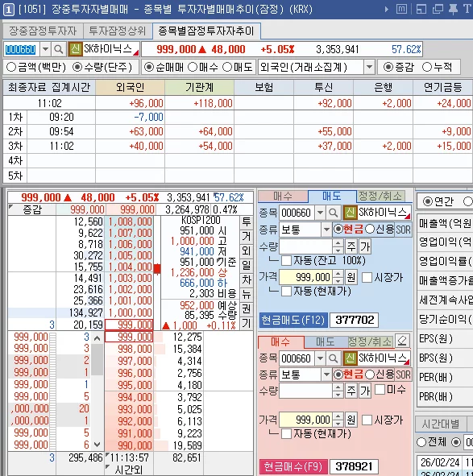This screenshot has width=473, height=476.
Task: Select the 거 vertical side tab
Action: pos(246,237)
